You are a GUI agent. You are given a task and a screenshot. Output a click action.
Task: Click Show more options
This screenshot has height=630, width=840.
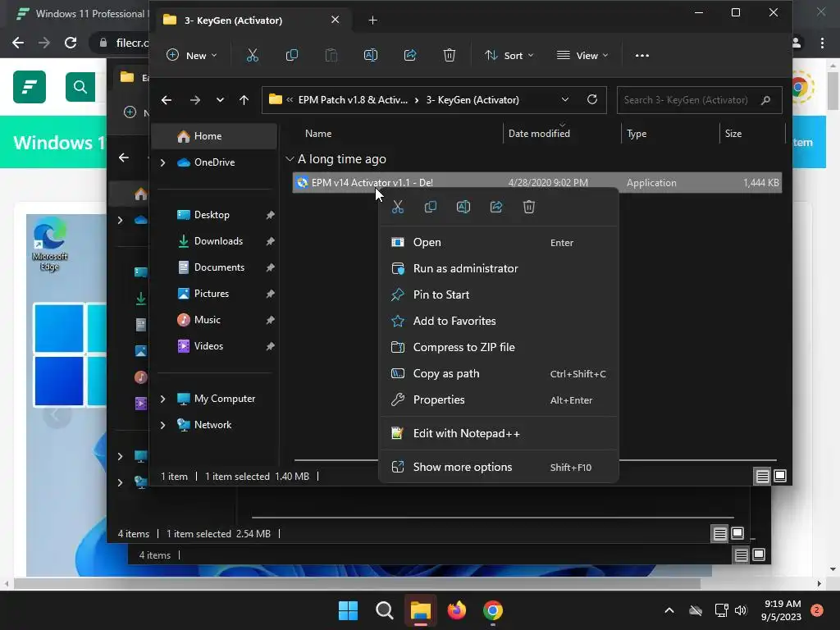click(498, 467)
